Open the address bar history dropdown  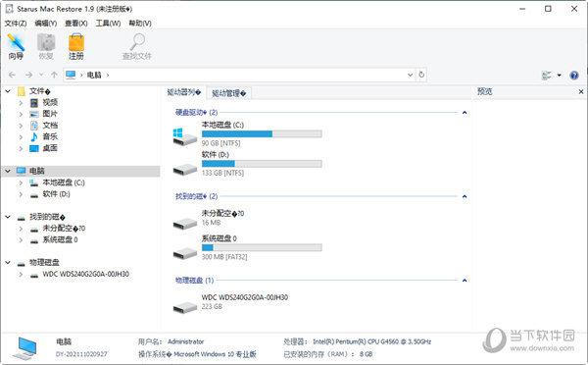pyautogui.click(x=410, y=75)
